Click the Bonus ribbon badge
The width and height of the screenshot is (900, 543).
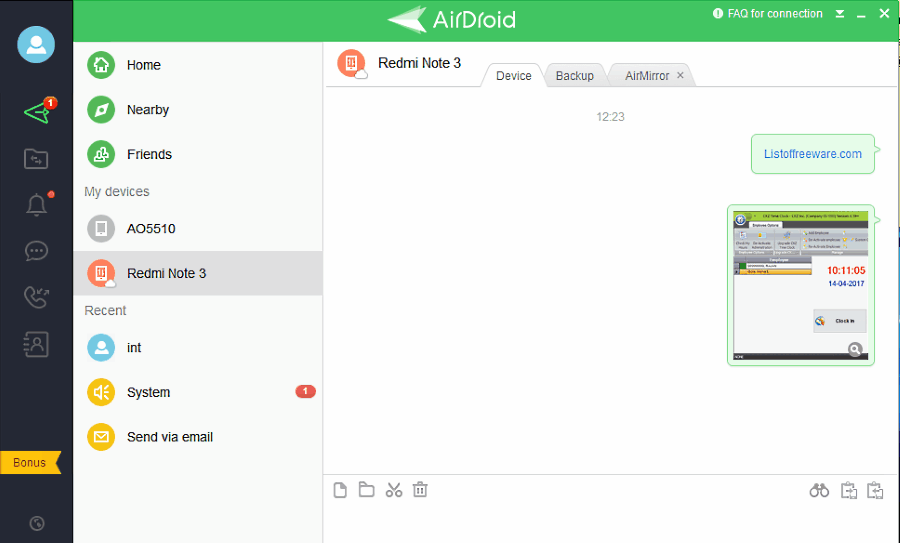pos(30,463)
